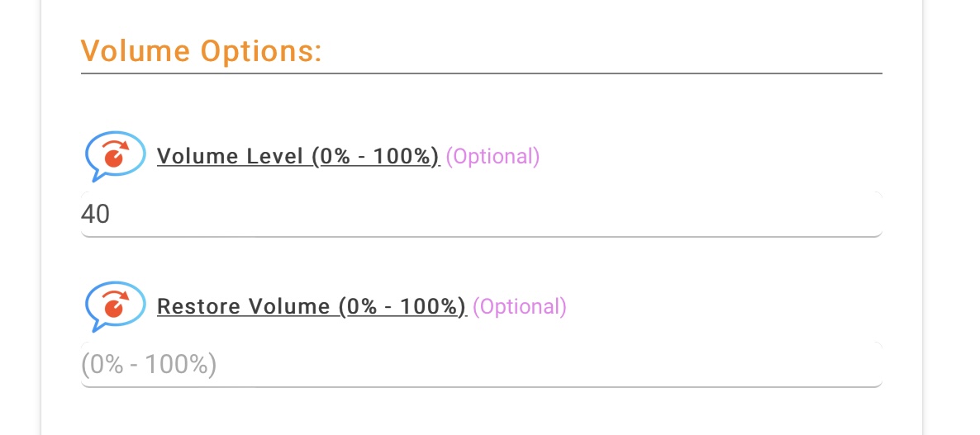The image size is (980, 435).
Task: Focus the Volume Level field containing 40
Action: pos(481,214)
